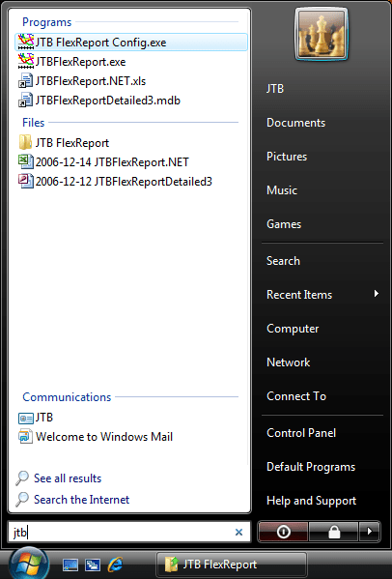Image resolution: width=392 pixels, height=579 pixels.
Task: Lock the computer with padlock button
Action: [334, 532]
